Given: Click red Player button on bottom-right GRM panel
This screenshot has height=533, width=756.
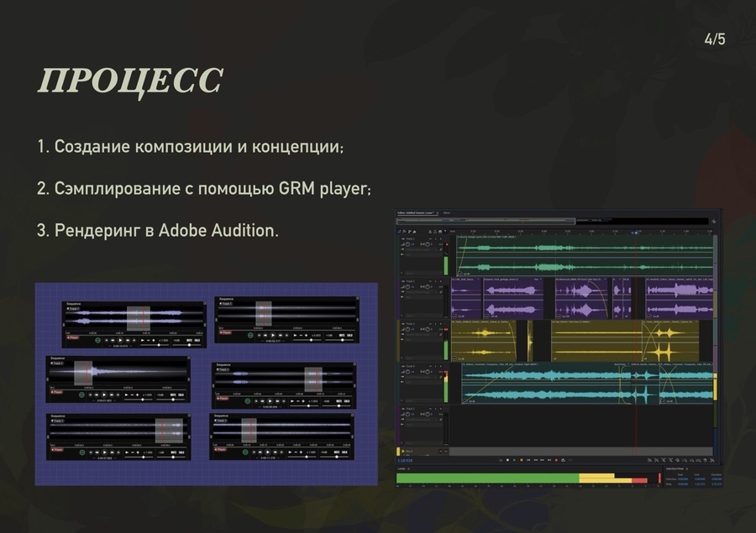Looking at the screenshot, I should (220, 449).
